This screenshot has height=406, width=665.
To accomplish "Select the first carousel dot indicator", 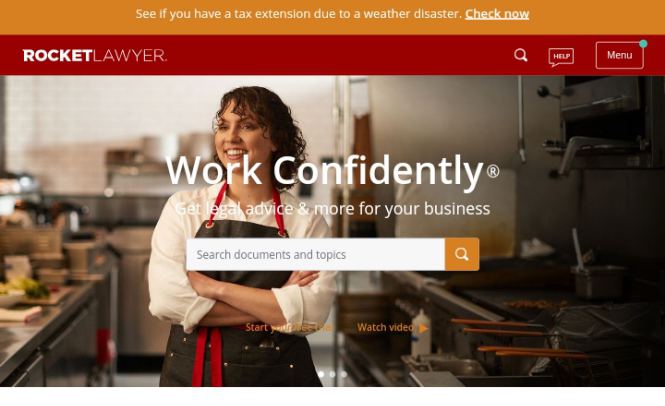I will click(x=321, y=374).
